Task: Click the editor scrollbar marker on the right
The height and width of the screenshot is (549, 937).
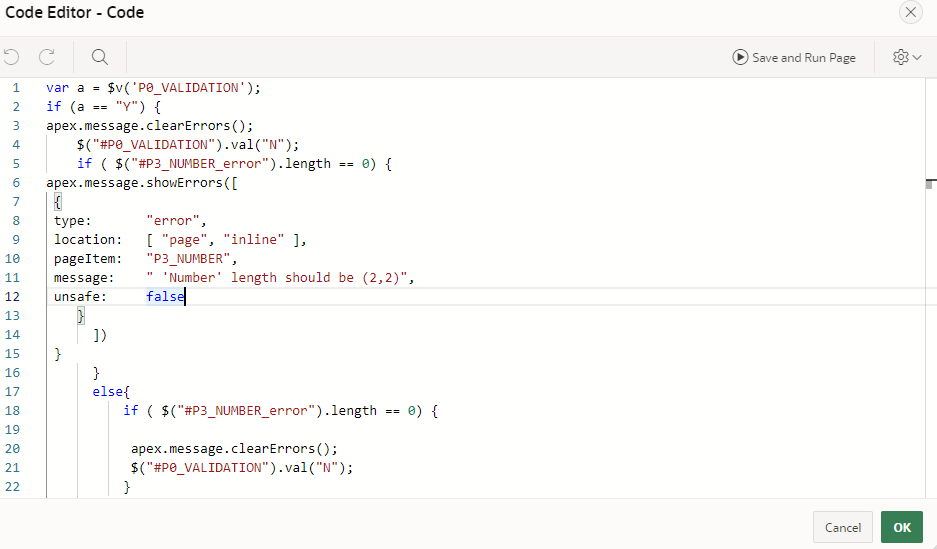Action: [x=930, y=183]
